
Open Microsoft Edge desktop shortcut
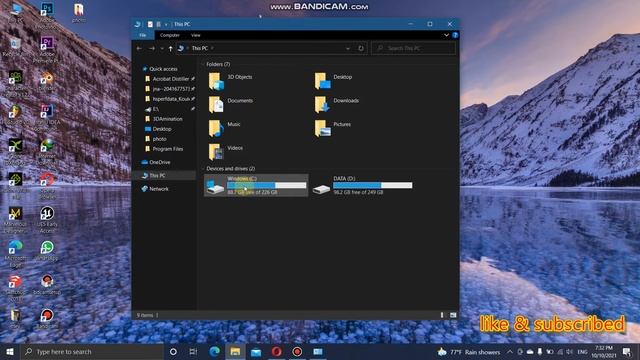pos(16,253)
